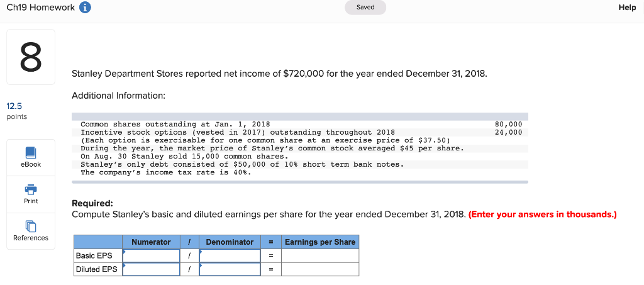Click the 'Common shares outstanding at Jan. 1' line
This screenshot has width=644, height=285.
click(175, 124)
